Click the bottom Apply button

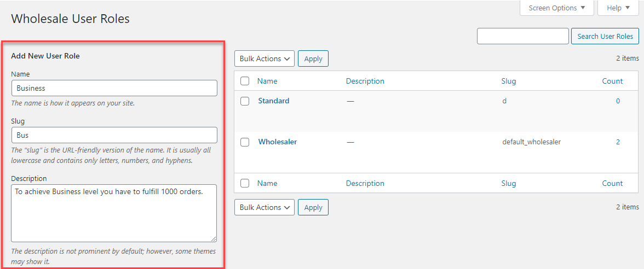click(x=313, y=207)
